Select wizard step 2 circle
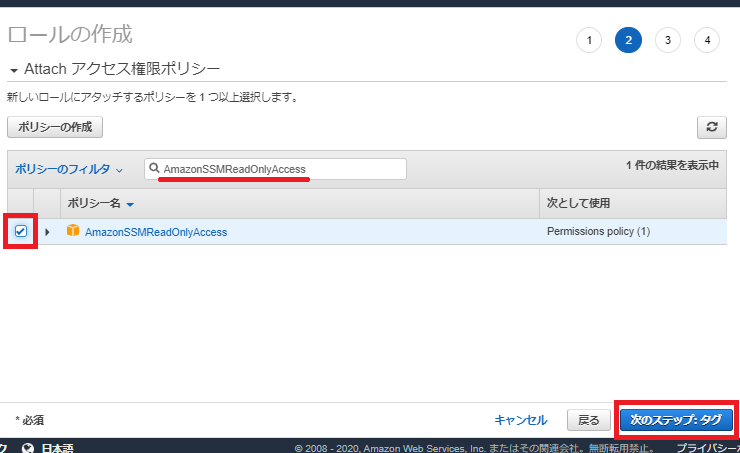740x453 pixels. 628,40
